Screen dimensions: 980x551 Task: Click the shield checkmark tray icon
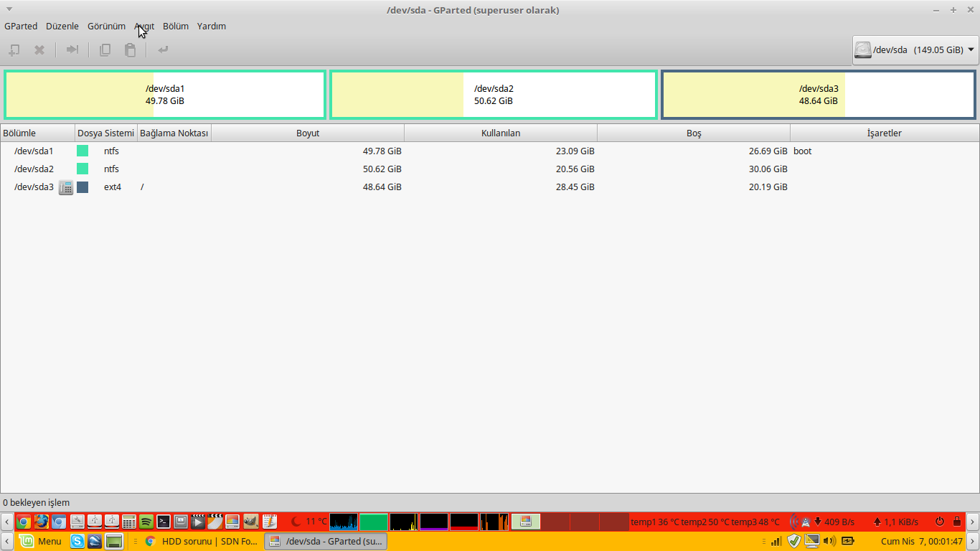pos(793,541)
